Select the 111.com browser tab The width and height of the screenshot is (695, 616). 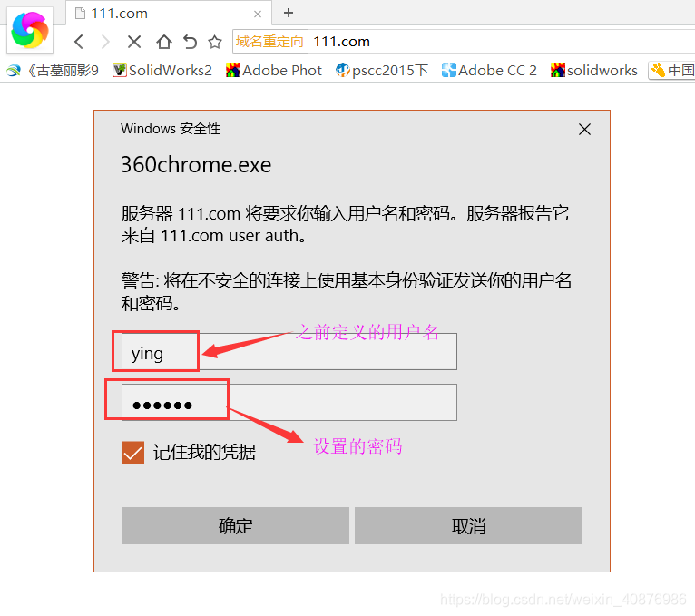pos(169,14)
